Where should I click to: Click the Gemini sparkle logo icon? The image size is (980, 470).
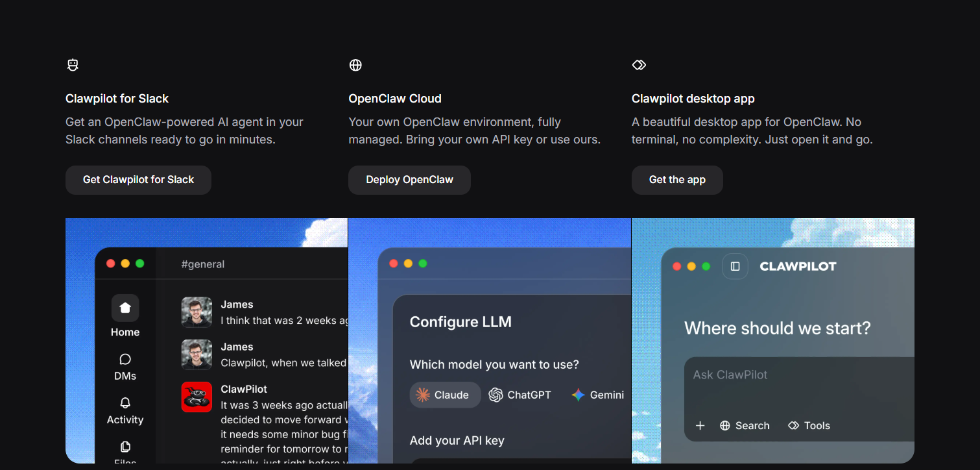click(578, 395)
